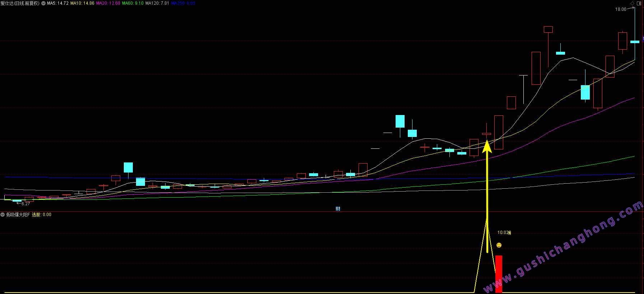Click the 低吸爆大阳F indicator name
644x294 pixels.
coord(18,215)
